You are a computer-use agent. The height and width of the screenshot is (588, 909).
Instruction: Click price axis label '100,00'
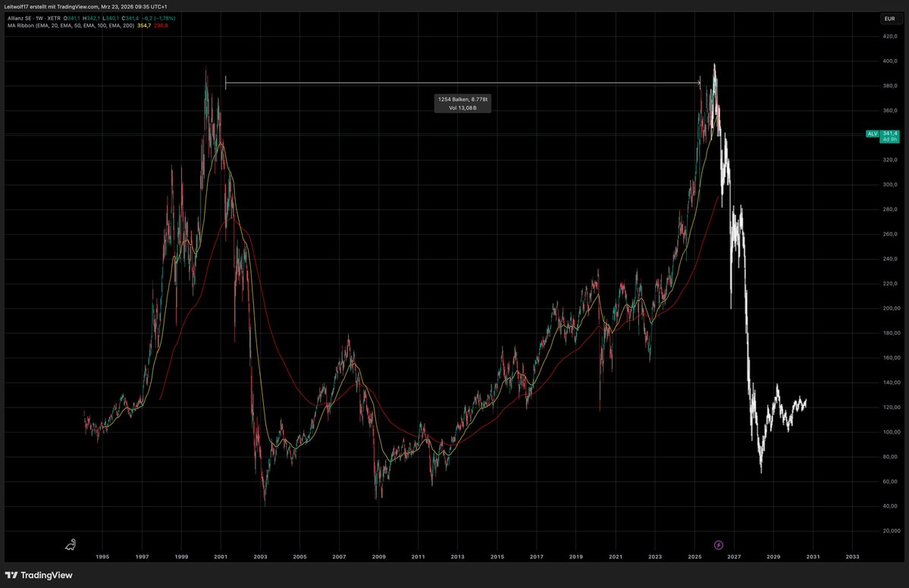click(x=892, y=432)
